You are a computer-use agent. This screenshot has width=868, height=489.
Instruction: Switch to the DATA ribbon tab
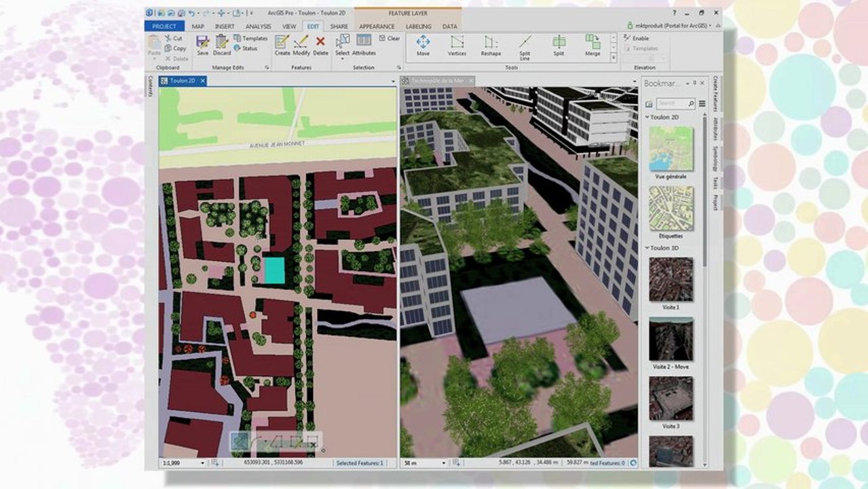(x=449, y=26)
